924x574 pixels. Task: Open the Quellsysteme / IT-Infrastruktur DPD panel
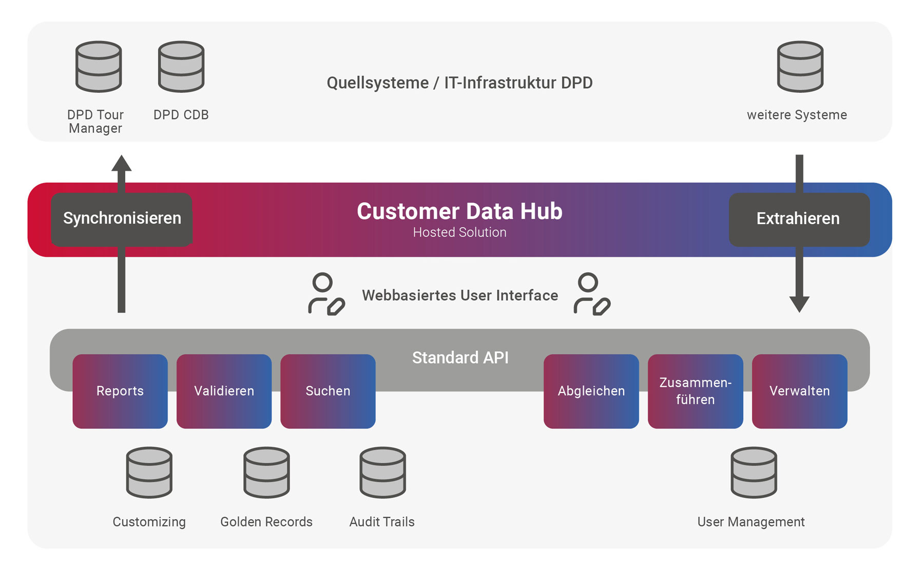(x=459, y=82)
